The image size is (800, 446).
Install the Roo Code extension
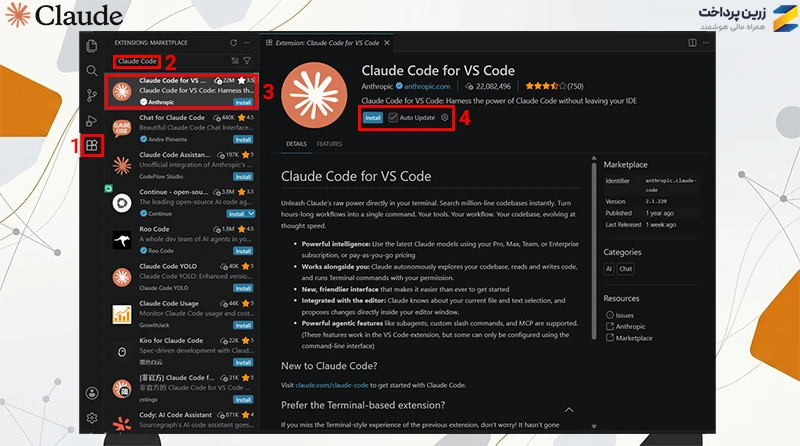[243, 251]
